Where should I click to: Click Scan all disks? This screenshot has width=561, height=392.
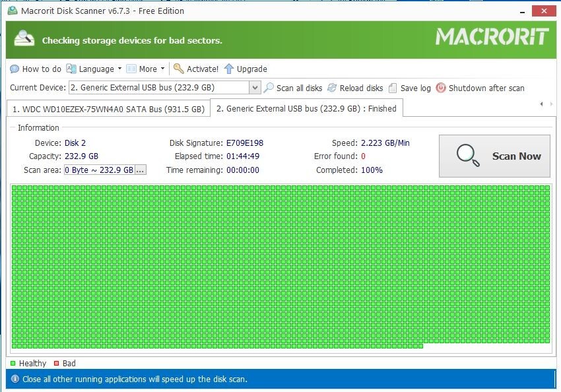[x=293, y=88]
